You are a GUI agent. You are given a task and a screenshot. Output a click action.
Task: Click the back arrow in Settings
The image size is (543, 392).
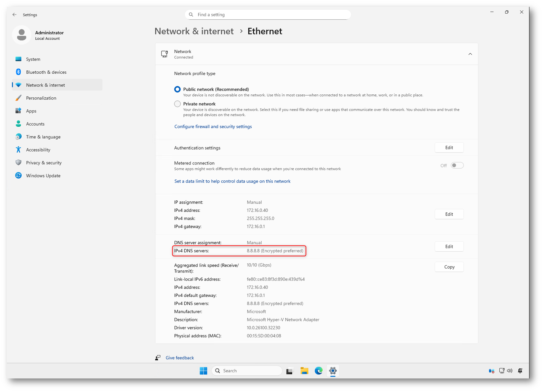pyautogui.click(x=15, y=15)
